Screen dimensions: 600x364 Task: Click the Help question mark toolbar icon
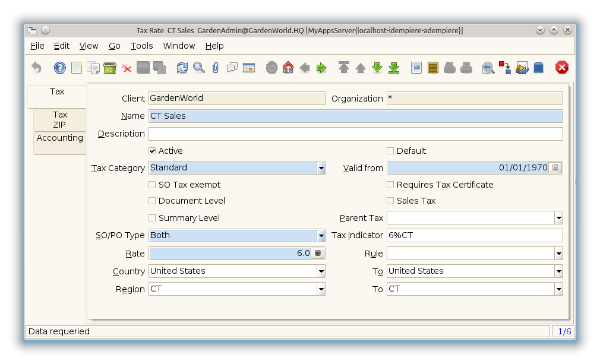[59, 68]
